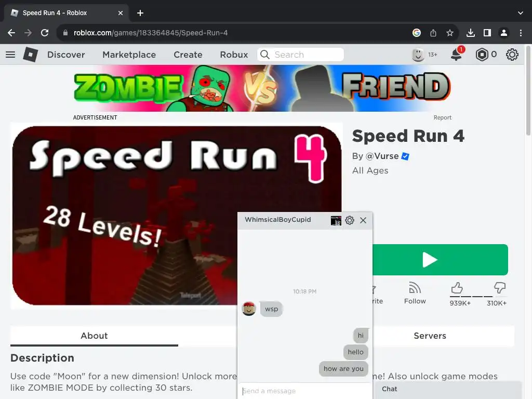Open the notifications bell
This screenshot has height=399, width=532.
[456, 54]
